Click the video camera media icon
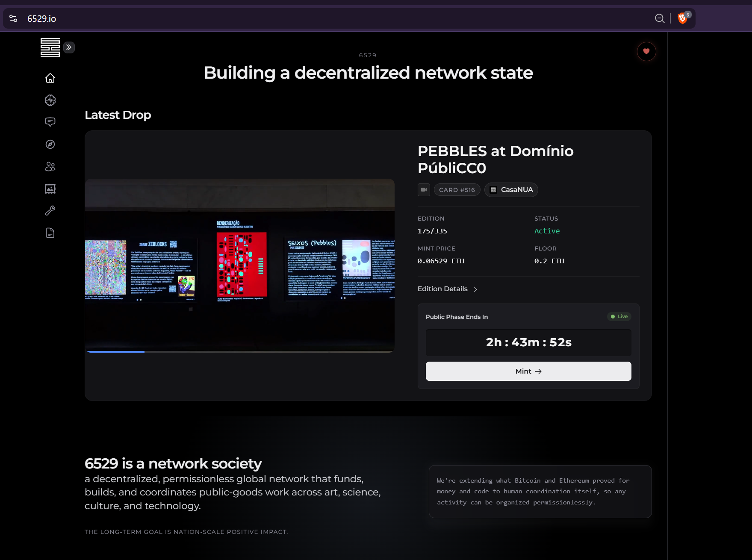This screenshot has width=752, height=560. point(424,190)
